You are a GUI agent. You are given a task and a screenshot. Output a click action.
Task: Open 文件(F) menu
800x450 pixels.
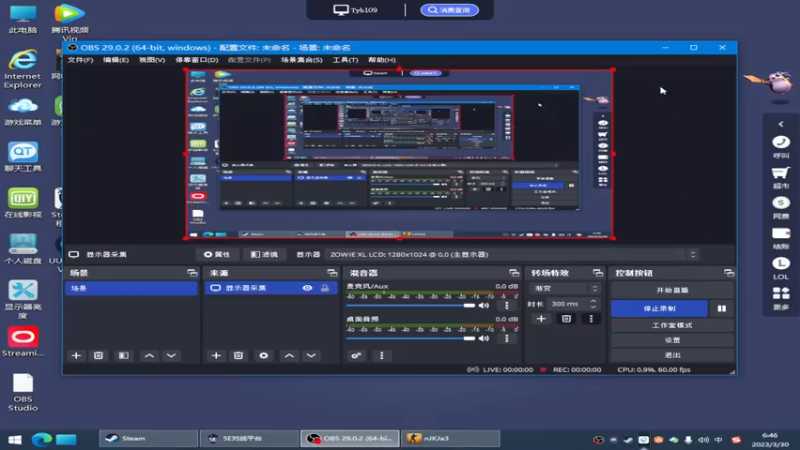click(80, 60)
